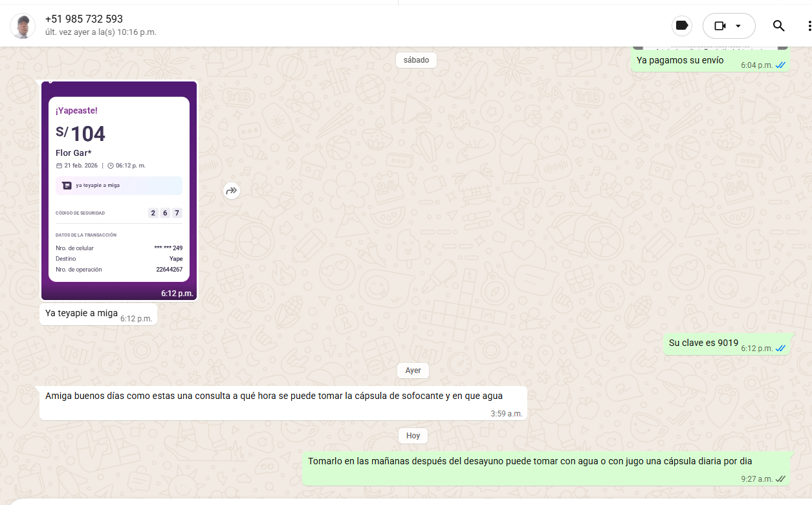
Task: Select the 'Amiga buenos días' incoming message
Action: point(274,396)
